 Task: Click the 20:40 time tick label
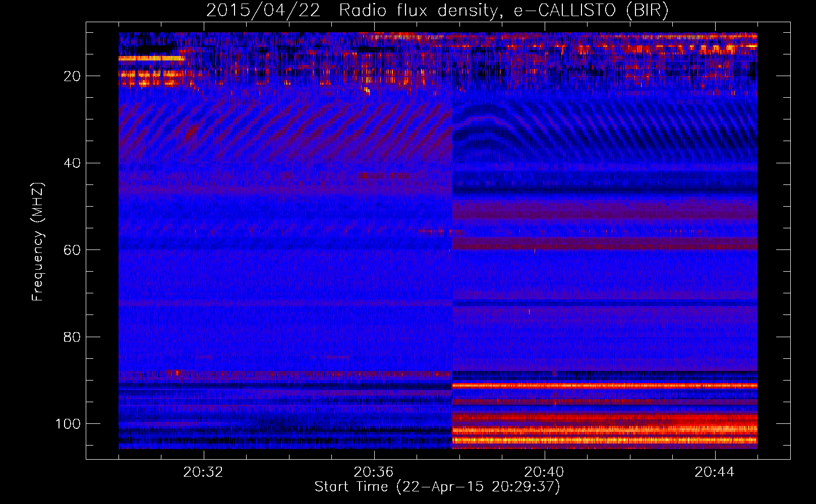coord(544,472)
